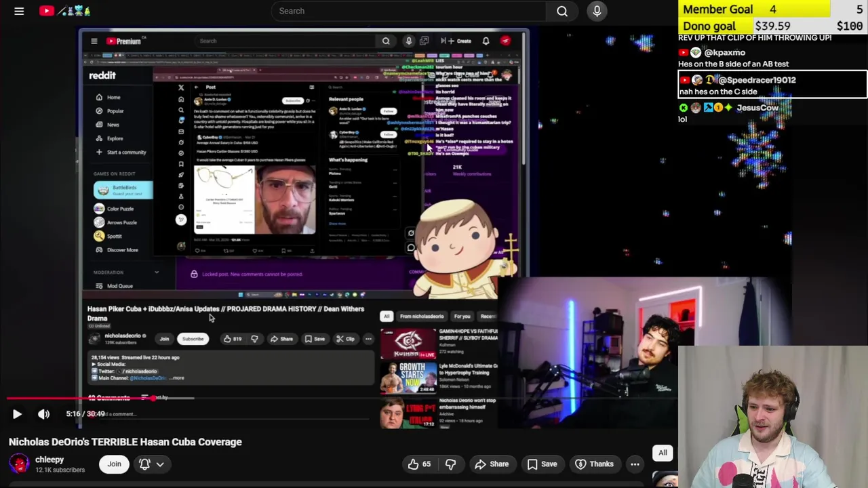Play the paused video

tap(17, 414)
